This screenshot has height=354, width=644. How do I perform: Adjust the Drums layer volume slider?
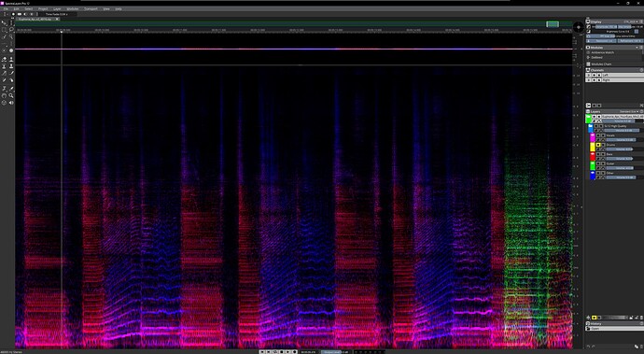(x=623, y=149)
